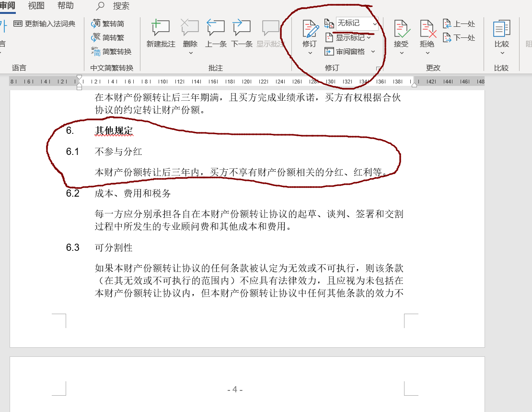
Task: Click the Accept (接受) change icon
Action: click(402, 28)
